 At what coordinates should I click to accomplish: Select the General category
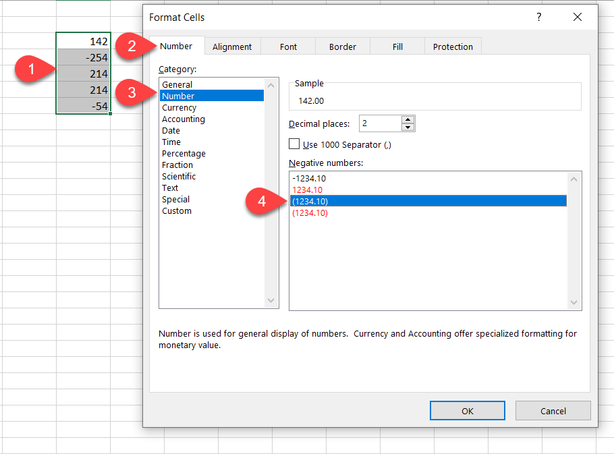click(x=212, y=85)
